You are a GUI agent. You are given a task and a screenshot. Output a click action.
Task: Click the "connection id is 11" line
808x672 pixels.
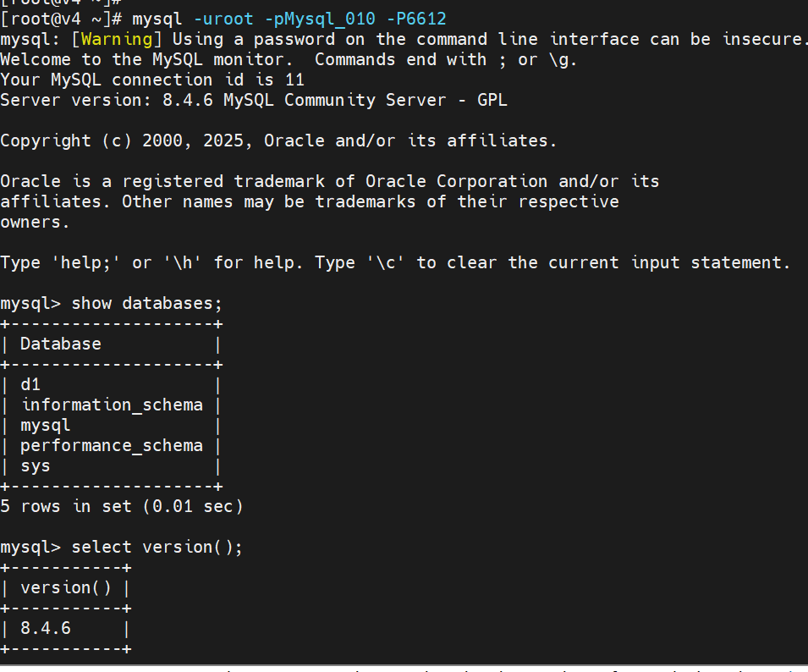(152, 80)
